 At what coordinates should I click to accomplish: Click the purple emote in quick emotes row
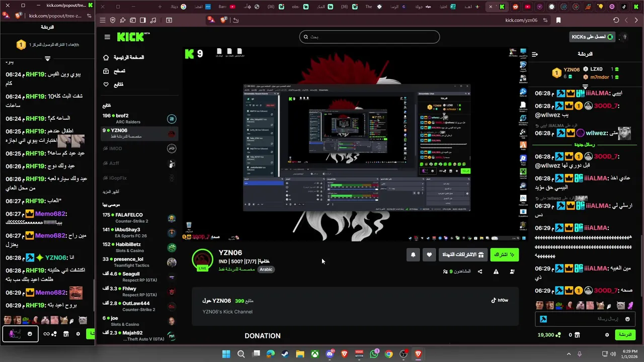[630, 305]
